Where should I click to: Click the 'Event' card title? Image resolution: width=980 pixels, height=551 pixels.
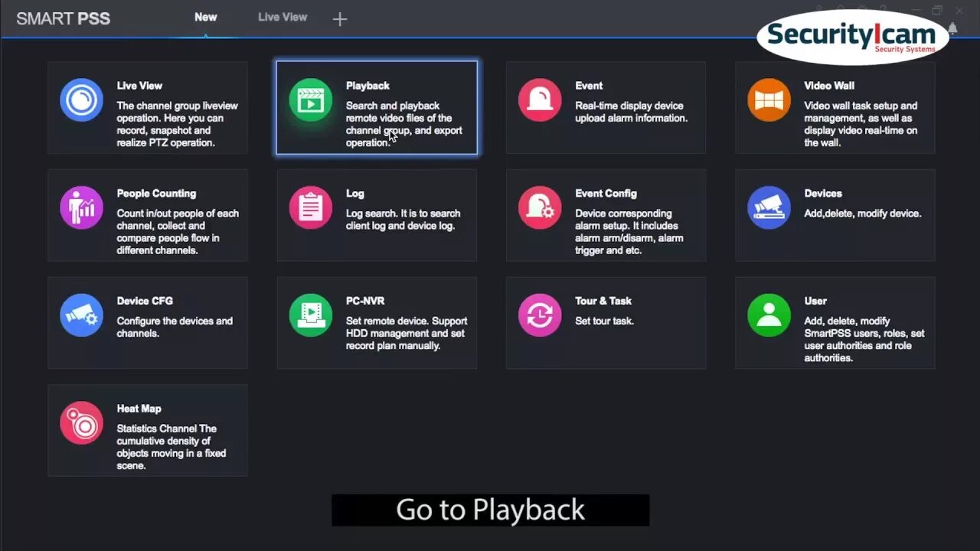click(x=589, y=86)
